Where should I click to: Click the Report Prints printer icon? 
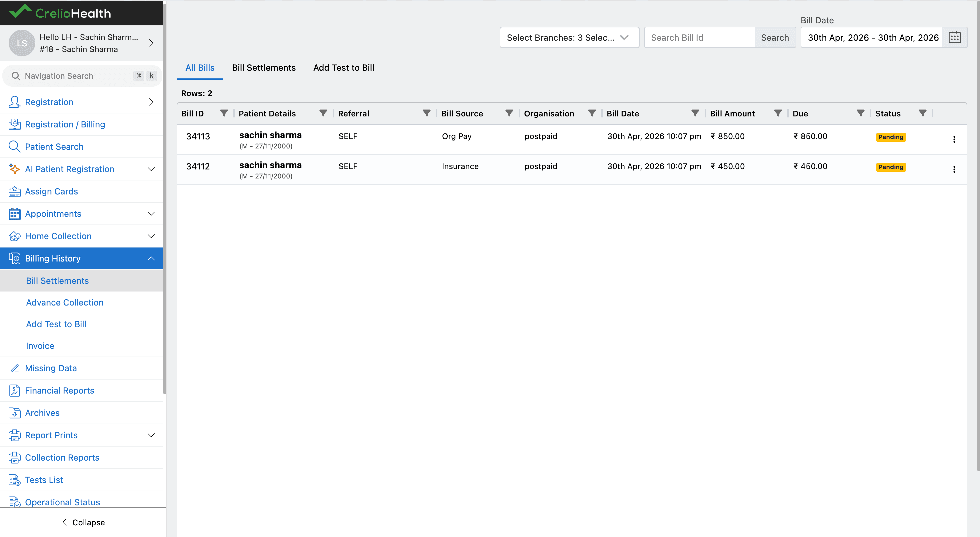[x=14, y=435]
